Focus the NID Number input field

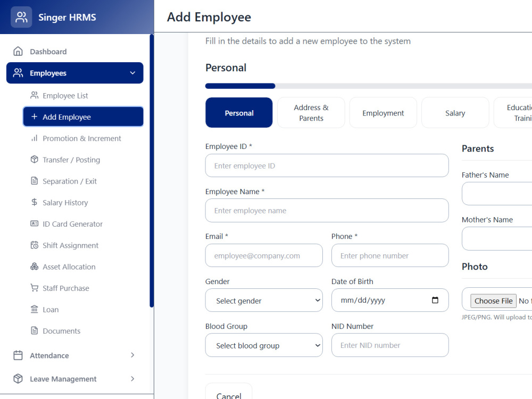[x=390, y=345]
